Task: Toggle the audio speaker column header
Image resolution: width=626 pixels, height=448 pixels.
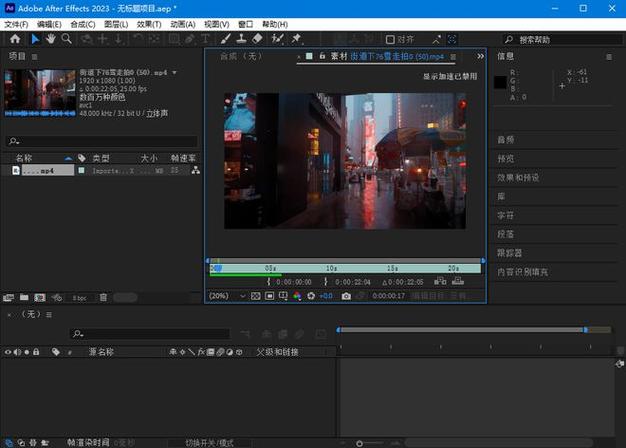Action: [17, 352]
